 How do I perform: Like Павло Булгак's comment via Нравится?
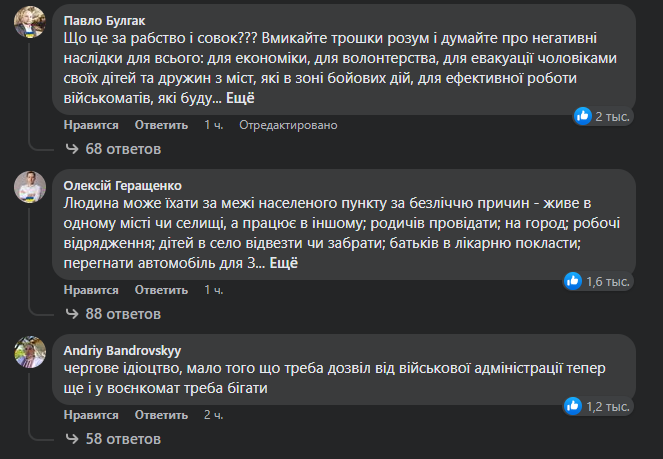91,125
